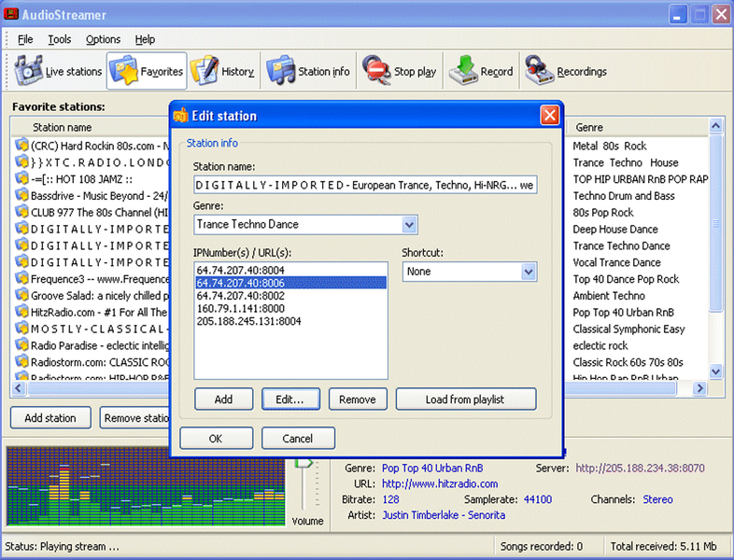Select URL 160.79.1.141:8000 in list
This screenshot has width=734, height=560.
pos(290,308)
